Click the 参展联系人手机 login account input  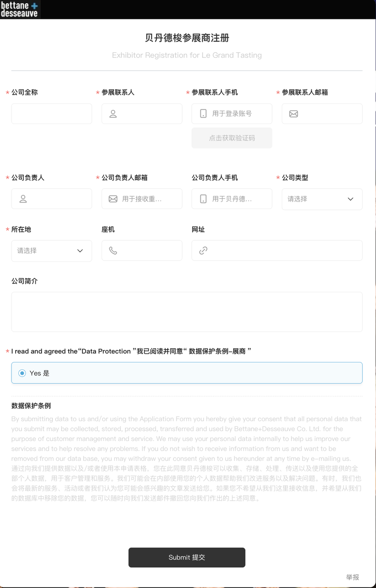232,113
